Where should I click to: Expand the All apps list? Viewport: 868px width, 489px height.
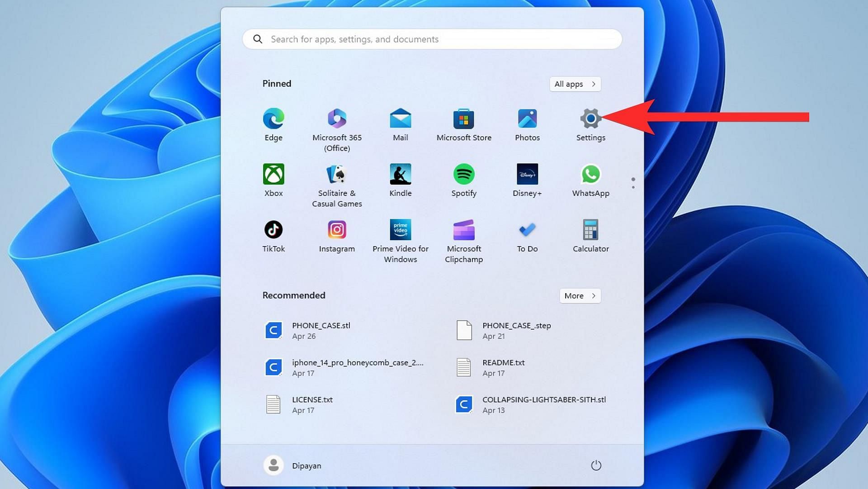[575, 84]
